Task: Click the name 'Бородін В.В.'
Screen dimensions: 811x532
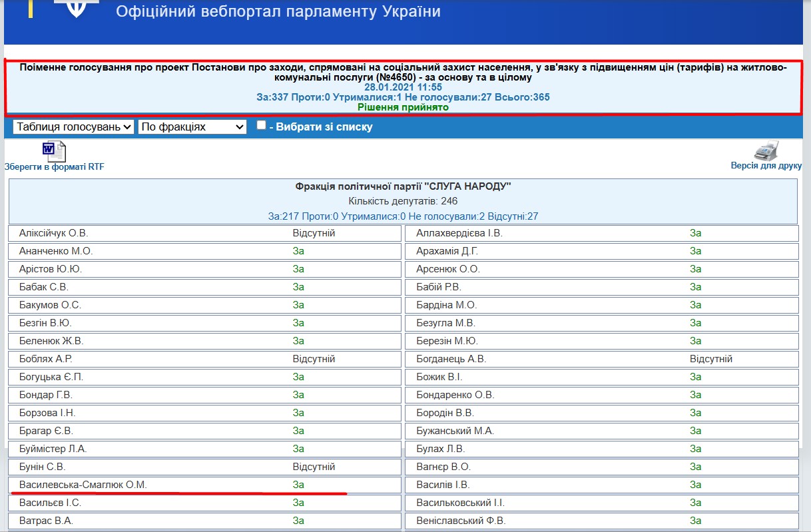Action: coord(445,413)
